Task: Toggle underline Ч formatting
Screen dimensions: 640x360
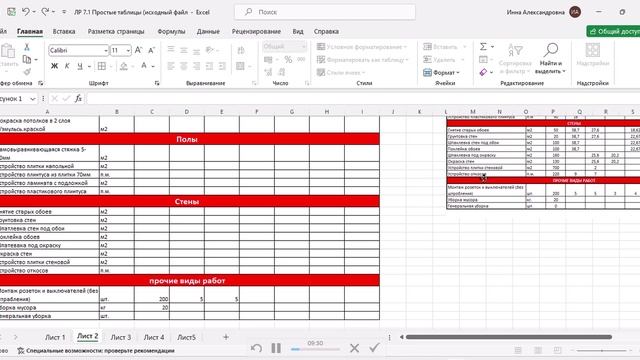Action: 80,66
